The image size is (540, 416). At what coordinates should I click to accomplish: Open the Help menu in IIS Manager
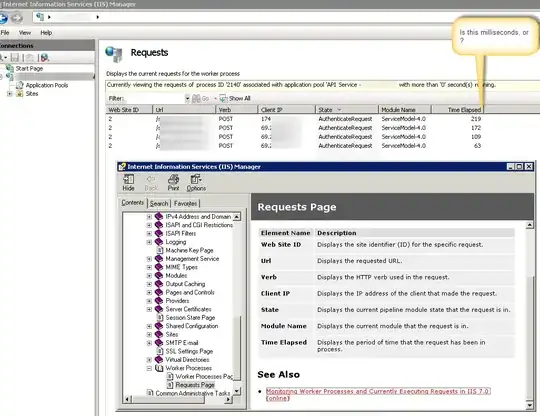[x=46, y=33]
